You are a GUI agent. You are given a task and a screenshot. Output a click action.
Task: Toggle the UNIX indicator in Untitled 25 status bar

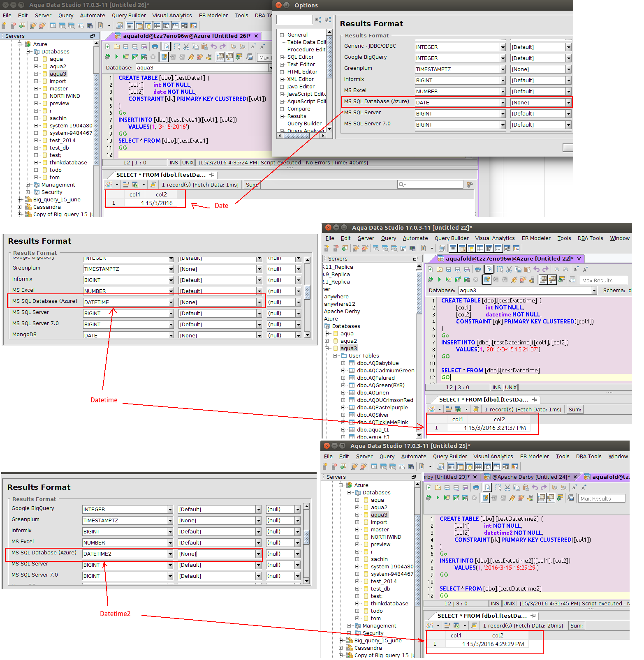pyautogui.click(x=509, y=604)
